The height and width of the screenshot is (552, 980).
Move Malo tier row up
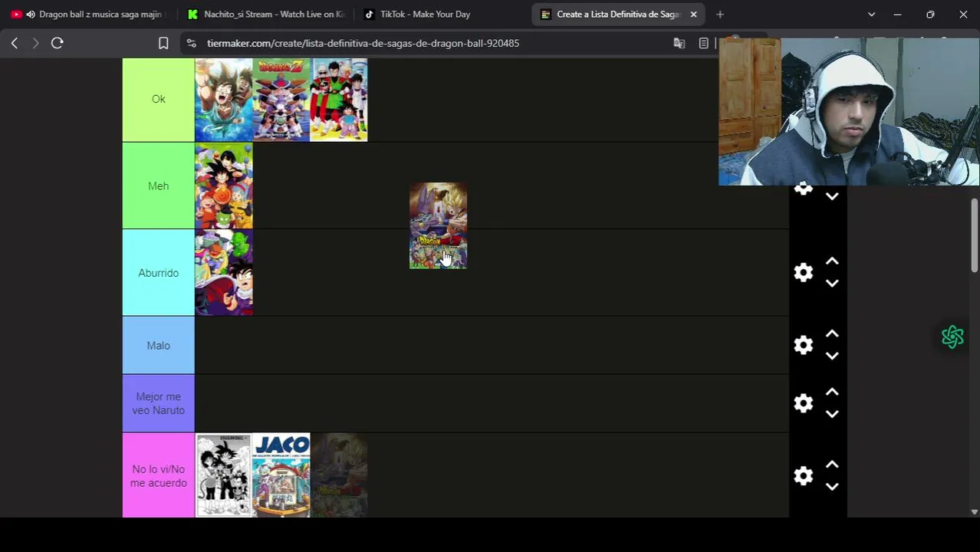coord(832,334)
